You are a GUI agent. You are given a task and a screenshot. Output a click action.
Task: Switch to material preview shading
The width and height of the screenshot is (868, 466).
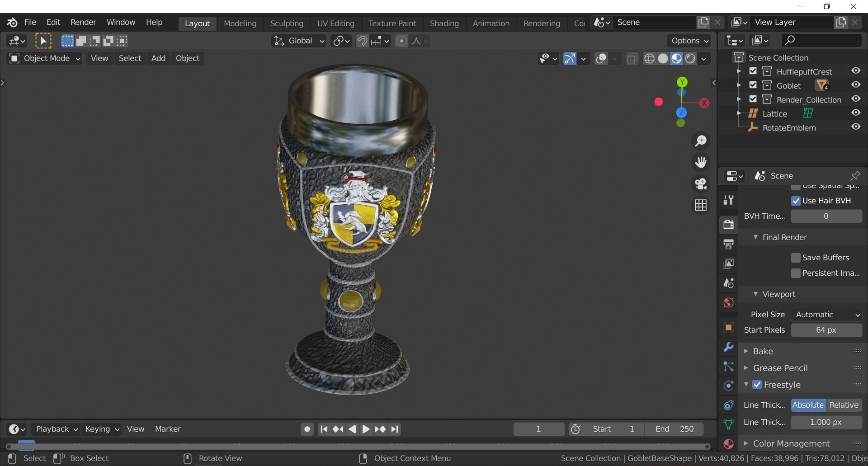pos(676,59)
